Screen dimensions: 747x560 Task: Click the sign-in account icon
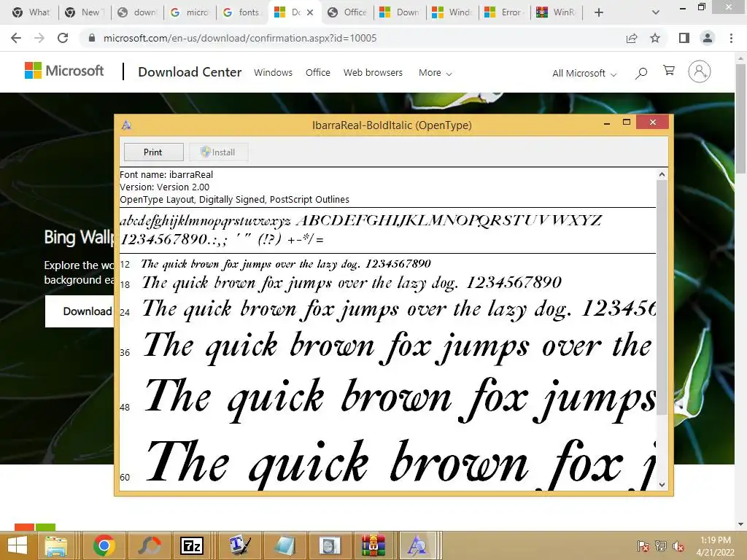(700, 71)
